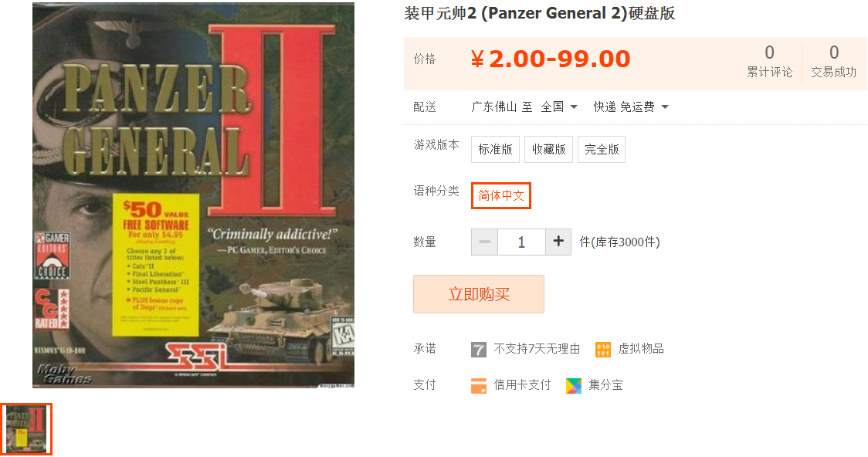Increase quantity with the plus button
This screenshot has width=868, height=457.
tap(558, 242)
